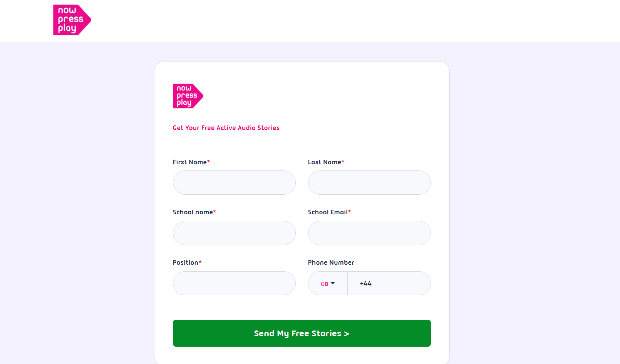Click the Phone Number label
620x364 pixels.
point(331,262)
